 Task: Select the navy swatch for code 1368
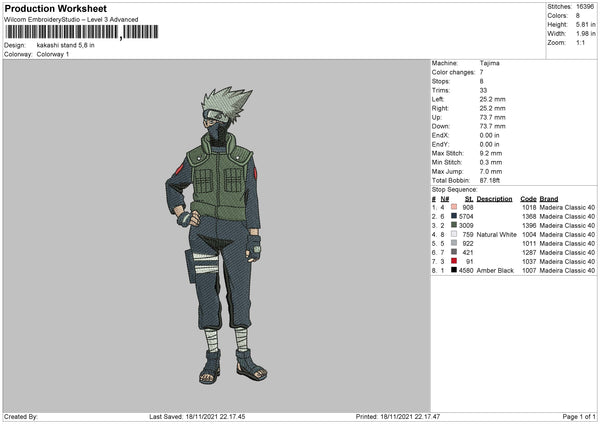pos(454,216)
